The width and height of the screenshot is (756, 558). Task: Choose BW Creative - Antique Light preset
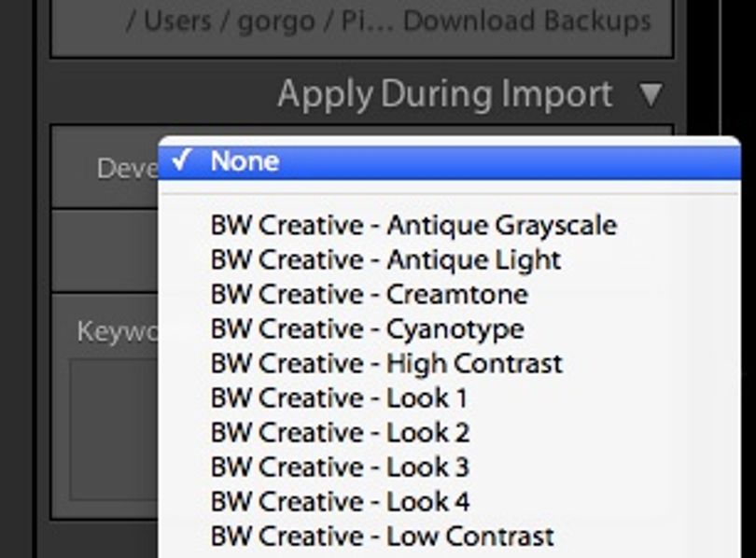(x=449, y=260)
